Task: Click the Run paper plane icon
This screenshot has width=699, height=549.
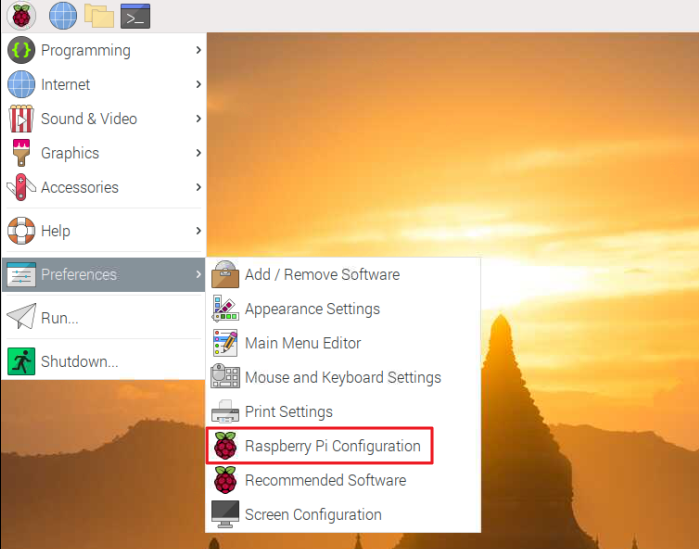Action: pyautogui.click(x=21, y=316)
